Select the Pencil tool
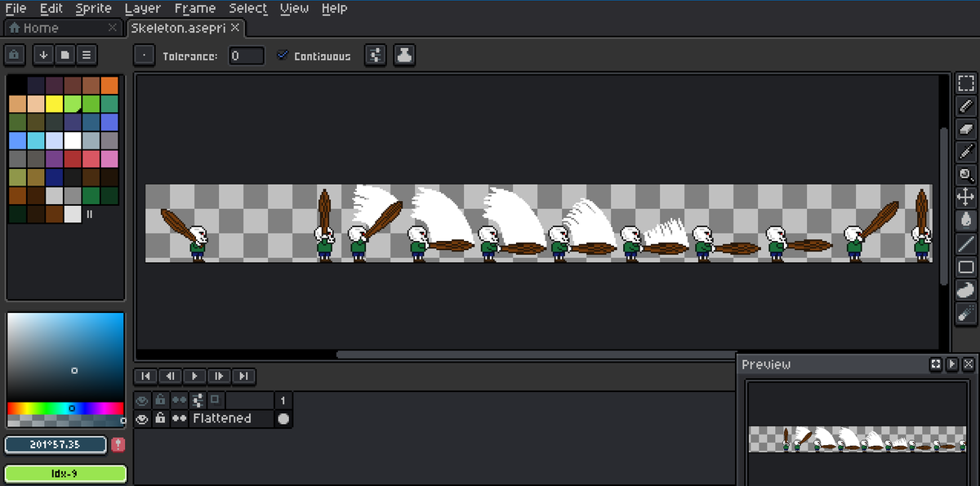 pos(965,106)
